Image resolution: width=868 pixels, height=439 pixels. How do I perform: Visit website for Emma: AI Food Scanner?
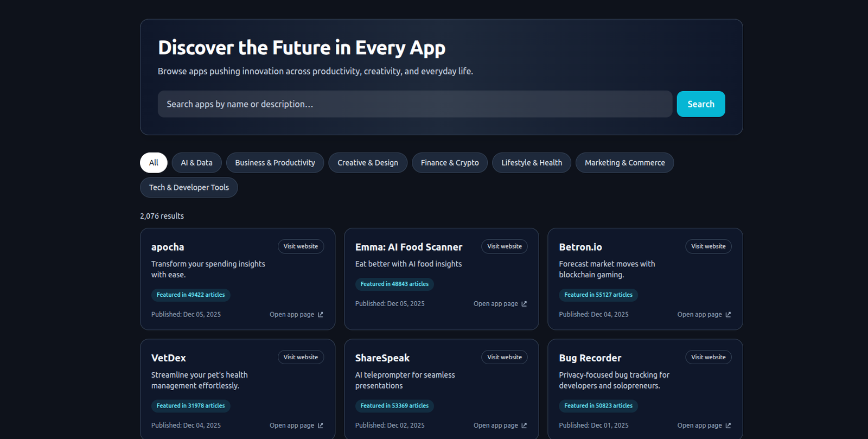tap(504, 246)
